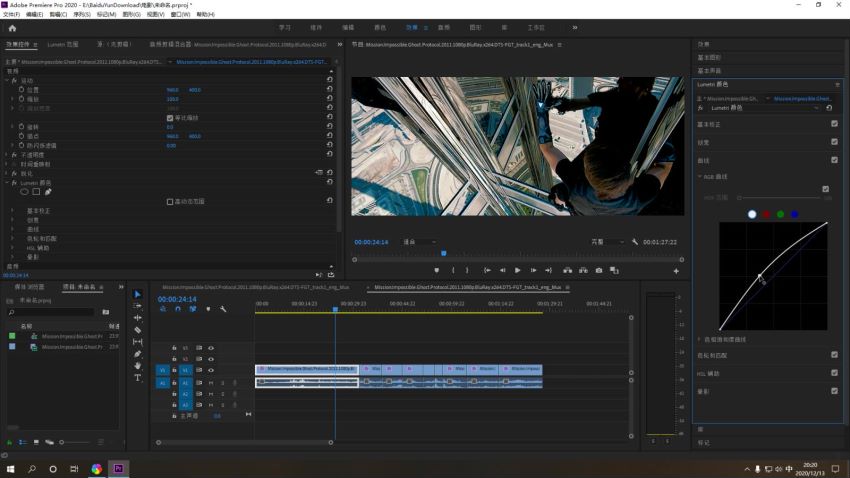Expand the Opacity effect group
This screenshot has width=850, height=478.
click(x=7, y=155)
